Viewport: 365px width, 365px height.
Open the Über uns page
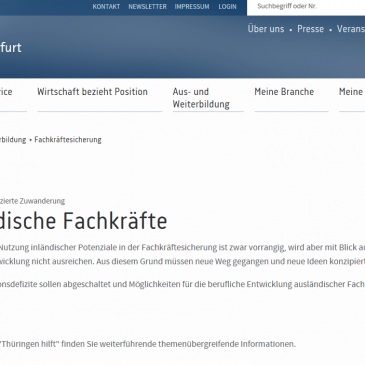[266, 29]
